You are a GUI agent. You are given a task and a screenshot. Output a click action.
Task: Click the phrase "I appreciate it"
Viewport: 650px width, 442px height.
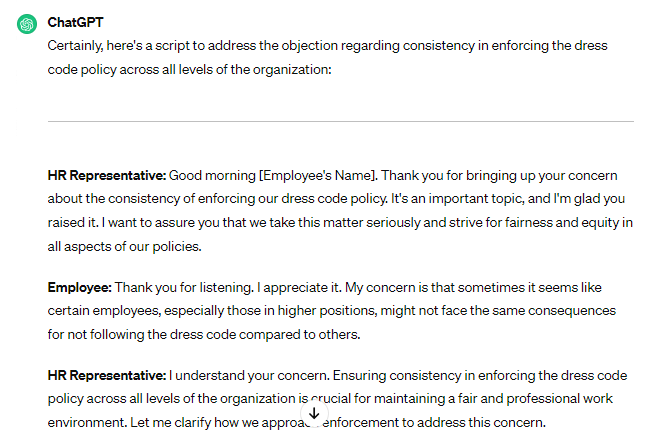pos(300,287)
